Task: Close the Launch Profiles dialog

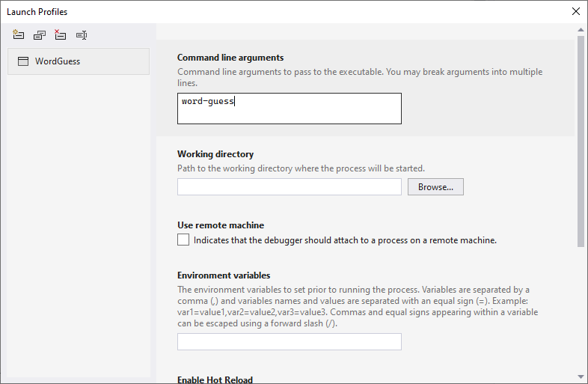Action: click(575, 11)
